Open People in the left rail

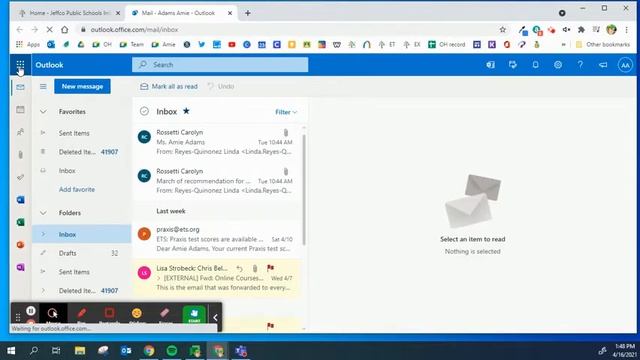[x=20, y=132]
